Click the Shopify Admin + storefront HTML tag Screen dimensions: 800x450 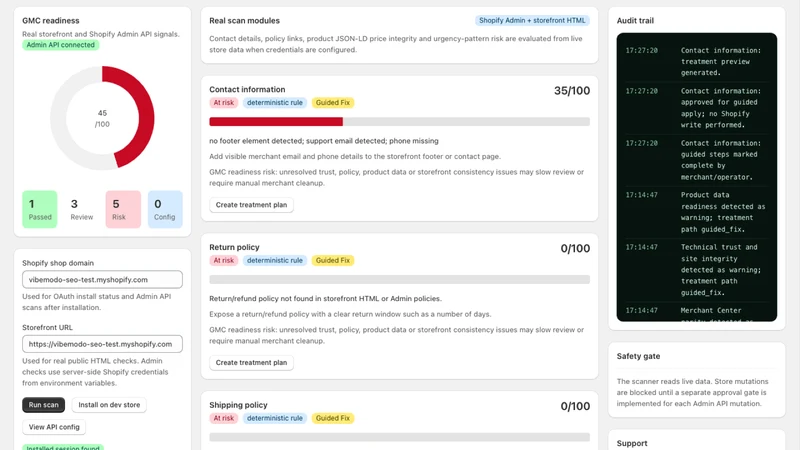coord(532,20)
